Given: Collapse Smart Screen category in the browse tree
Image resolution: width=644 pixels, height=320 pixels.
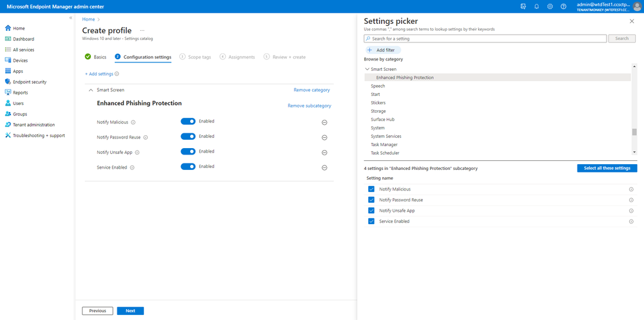Looking at the screenshot, I should coord(367,69).
